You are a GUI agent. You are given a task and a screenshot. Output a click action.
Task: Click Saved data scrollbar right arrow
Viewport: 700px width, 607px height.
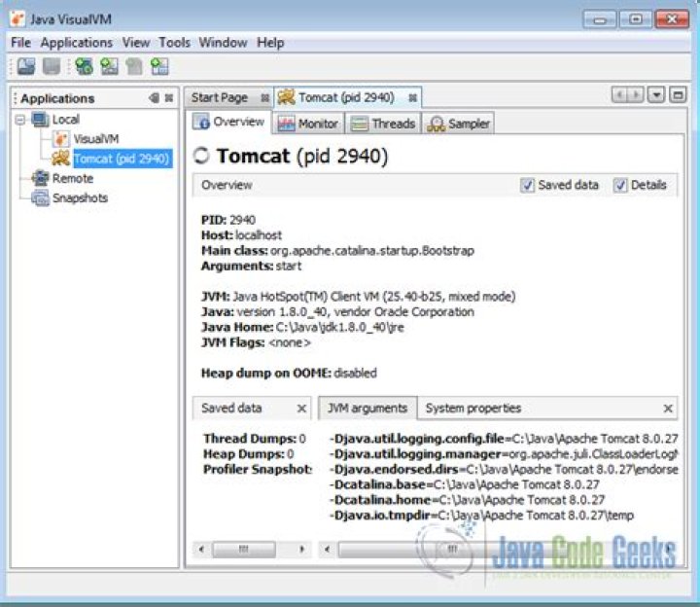click(x=301, y=549)
